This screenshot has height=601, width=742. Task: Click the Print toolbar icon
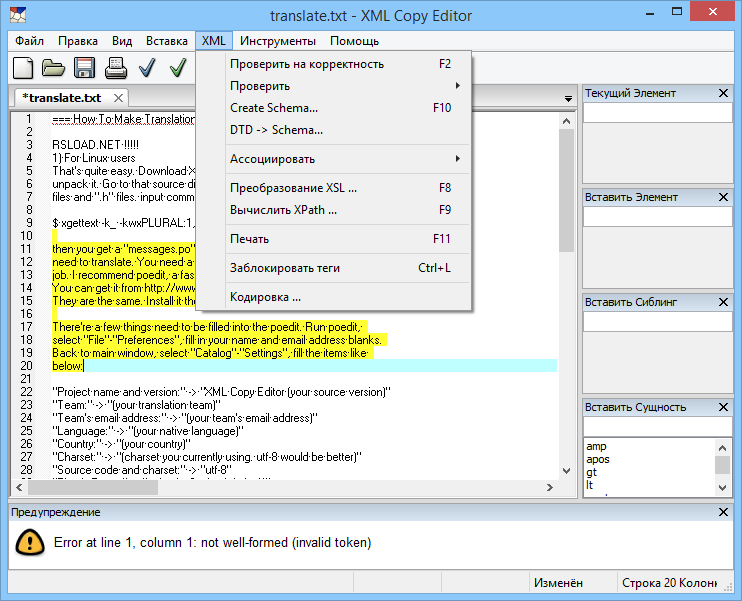click(x=115, y=68)
